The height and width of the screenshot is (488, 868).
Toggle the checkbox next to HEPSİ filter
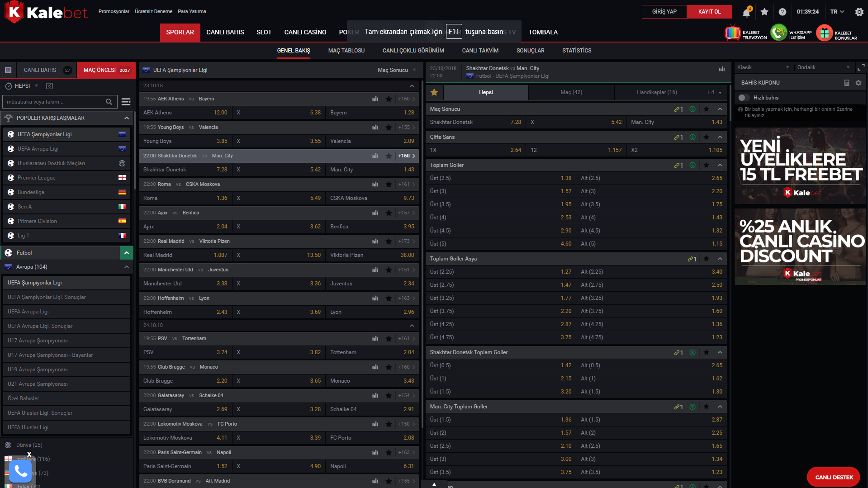click(50, 86)
